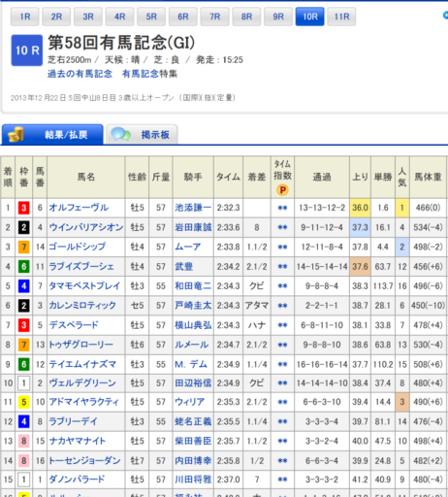Click the orange frame number 7 box for トゥザグローリー

point(24,345)
